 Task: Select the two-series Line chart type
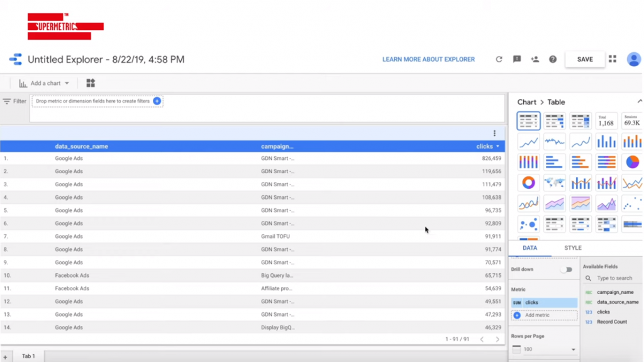(632, 183)
